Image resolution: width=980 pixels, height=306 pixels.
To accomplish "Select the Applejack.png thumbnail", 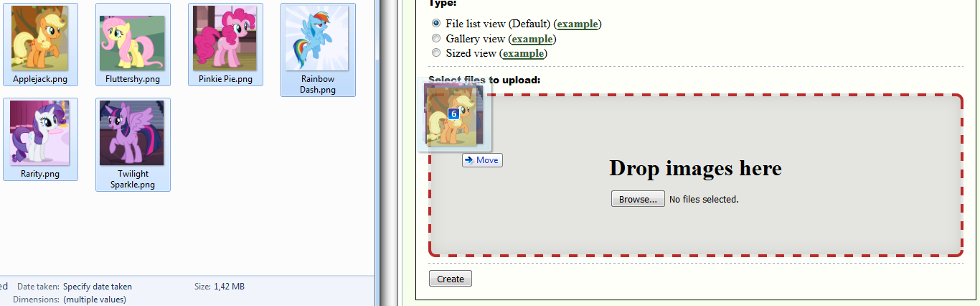I will [x=40, y=38].
